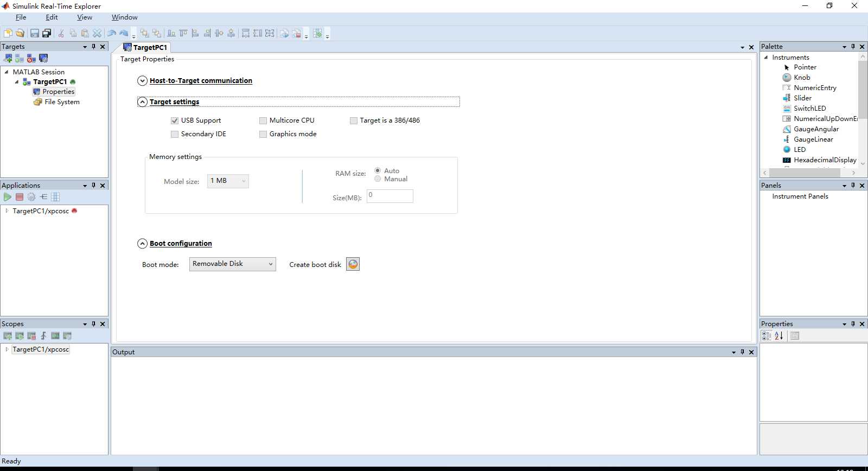Click the second scope icon in Scopes toolbar
This screenshot has height=471, width=868.
(x=20, y=336)
